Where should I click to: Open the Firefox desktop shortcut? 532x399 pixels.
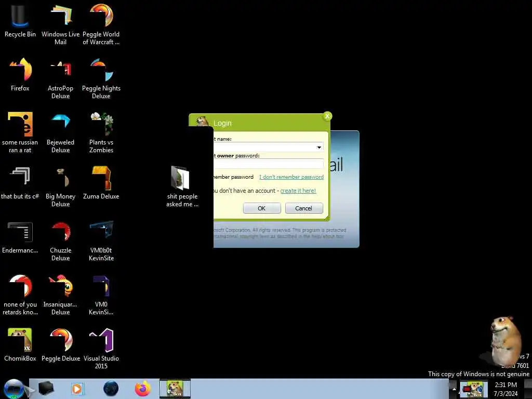[20, 75]
